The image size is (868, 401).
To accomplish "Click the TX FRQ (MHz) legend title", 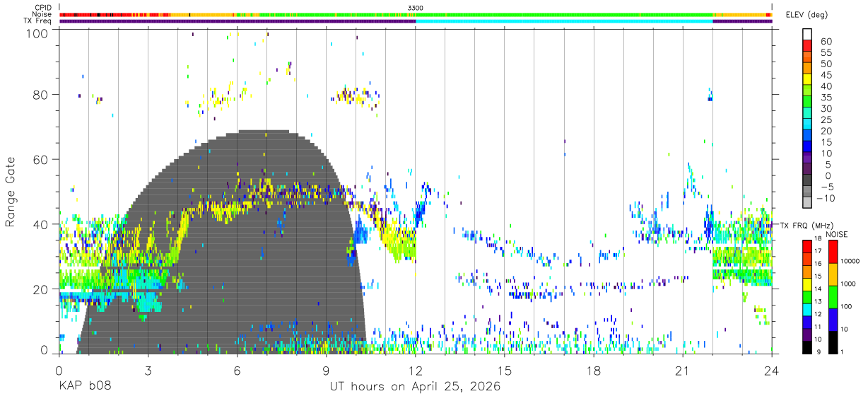I will pyautogui.click(x=807, y=225).
